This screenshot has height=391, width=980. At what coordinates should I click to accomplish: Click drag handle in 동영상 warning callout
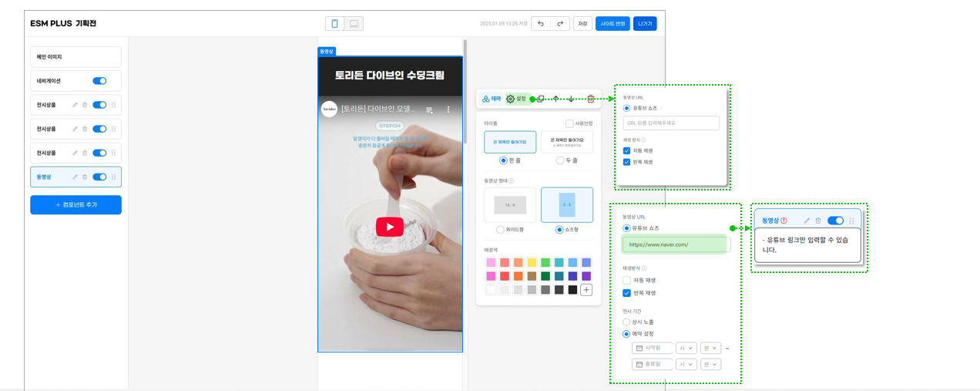(x=852, y=221)
